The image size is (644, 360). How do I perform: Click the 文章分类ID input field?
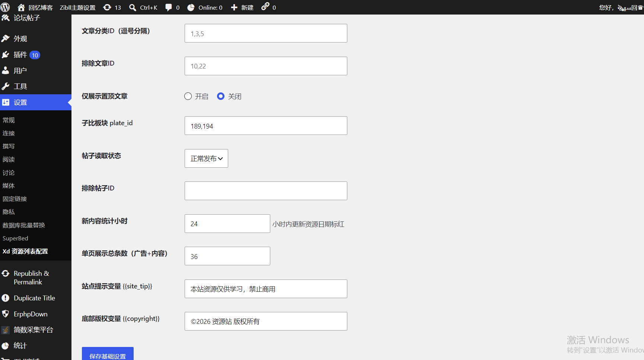[266, 33]
